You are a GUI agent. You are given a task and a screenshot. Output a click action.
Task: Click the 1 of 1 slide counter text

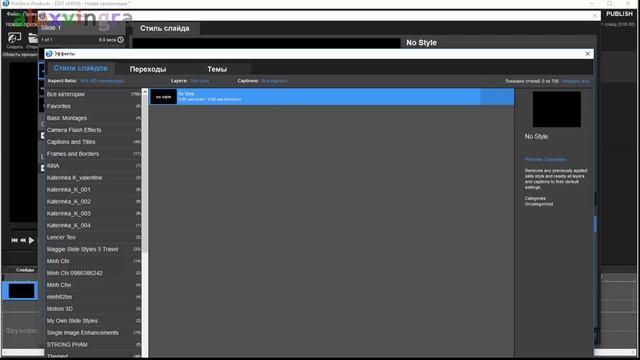click(47, 40)
